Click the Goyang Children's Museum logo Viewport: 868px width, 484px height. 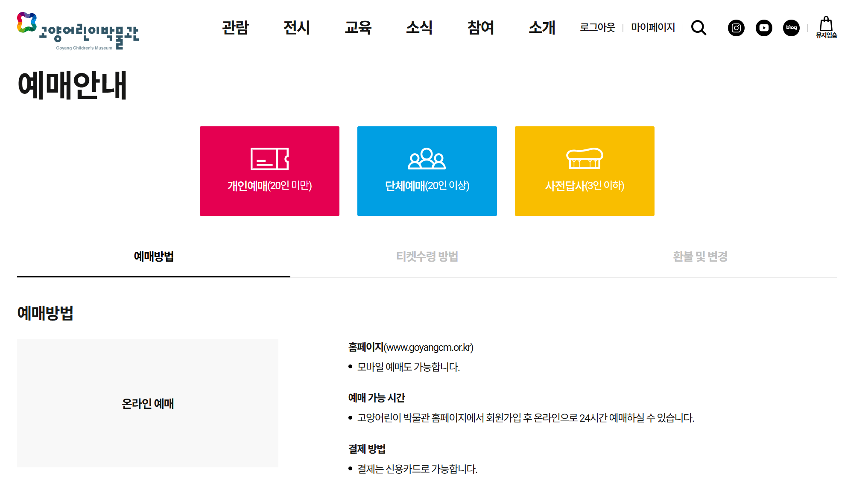[78, 31]
